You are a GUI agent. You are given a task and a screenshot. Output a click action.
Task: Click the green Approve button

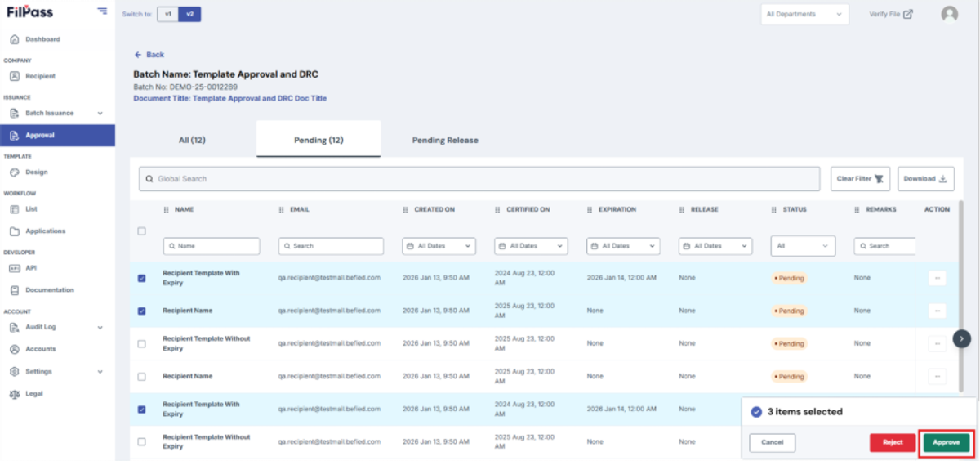[x=947, y=442]
